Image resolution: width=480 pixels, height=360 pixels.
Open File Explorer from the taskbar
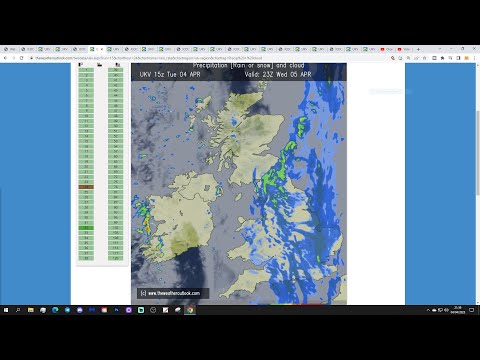pos(31,310)
